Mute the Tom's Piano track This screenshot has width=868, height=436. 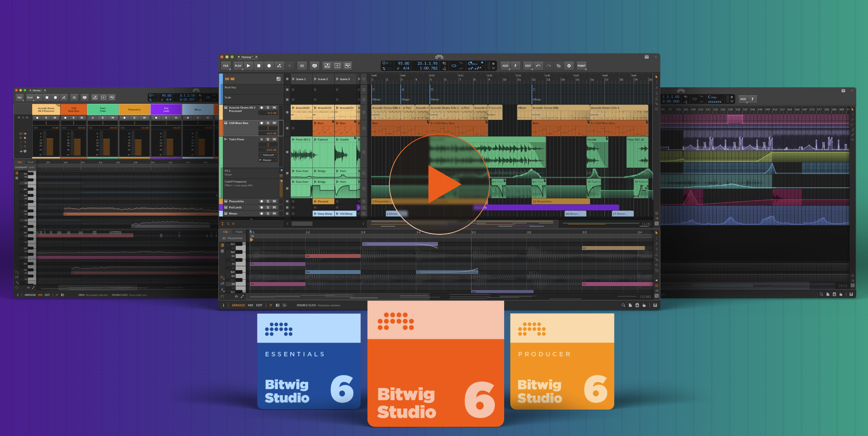274,139
